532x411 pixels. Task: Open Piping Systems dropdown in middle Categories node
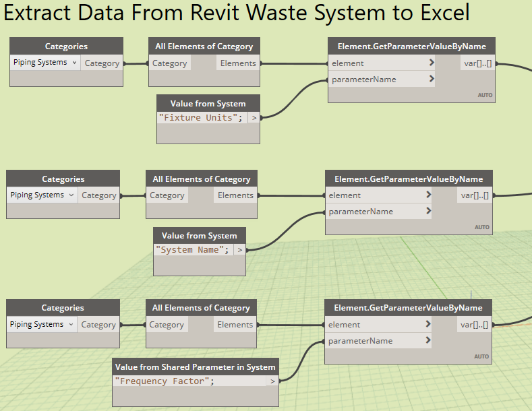tap(42, 195)
